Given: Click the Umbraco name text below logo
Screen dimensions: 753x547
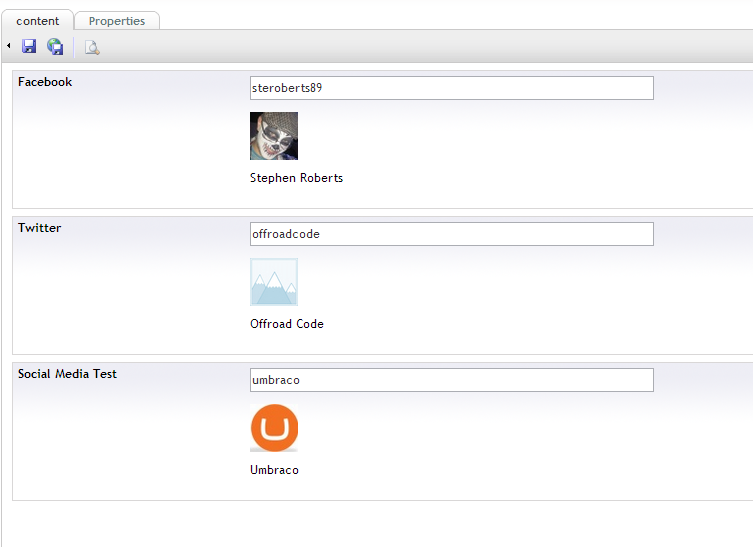Looking at the screenshot, I should pyautogui.click(x=274, y=470).
